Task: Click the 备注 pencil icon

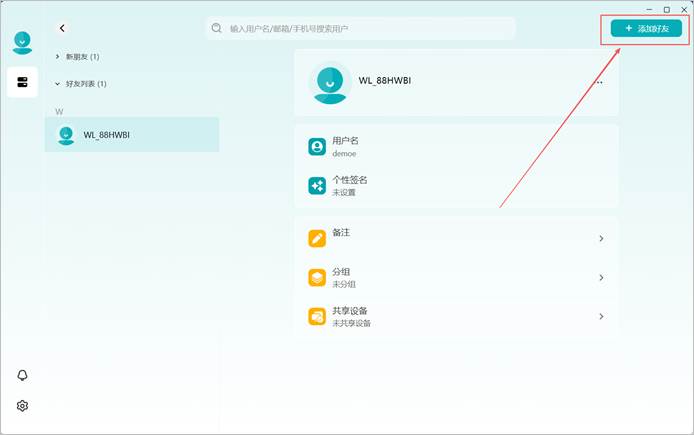Action: (x=317, y=239)
